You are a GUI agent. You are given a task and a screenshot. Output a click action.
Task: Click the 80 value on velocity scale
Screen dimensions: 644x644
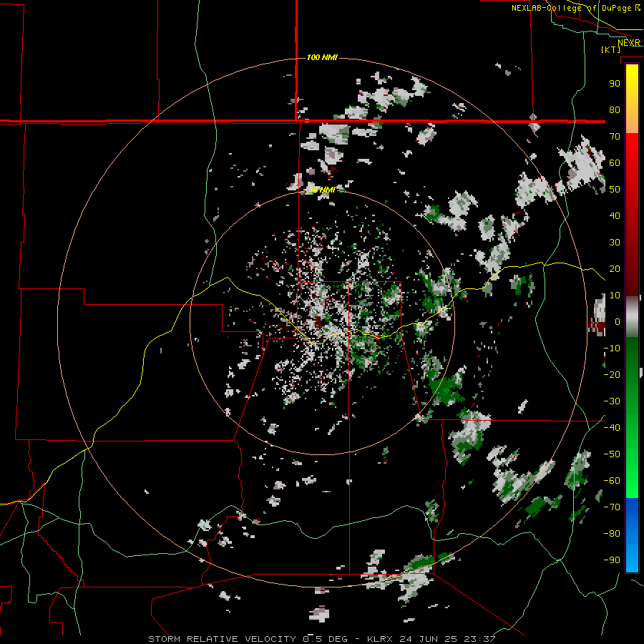[x=615, y=110]
